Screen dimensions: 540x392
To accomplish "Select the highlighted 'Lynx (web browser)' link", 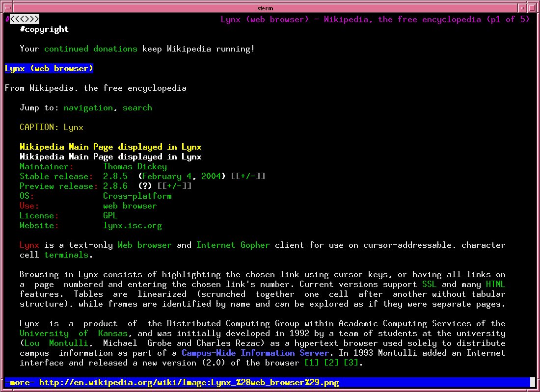I will click(49, 69).
